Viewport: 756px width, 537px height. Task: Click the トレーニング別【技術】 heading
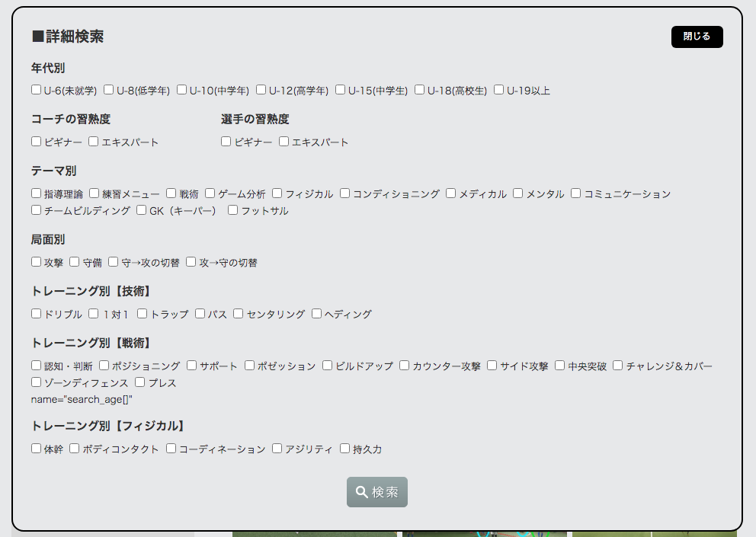click(93, 291)
